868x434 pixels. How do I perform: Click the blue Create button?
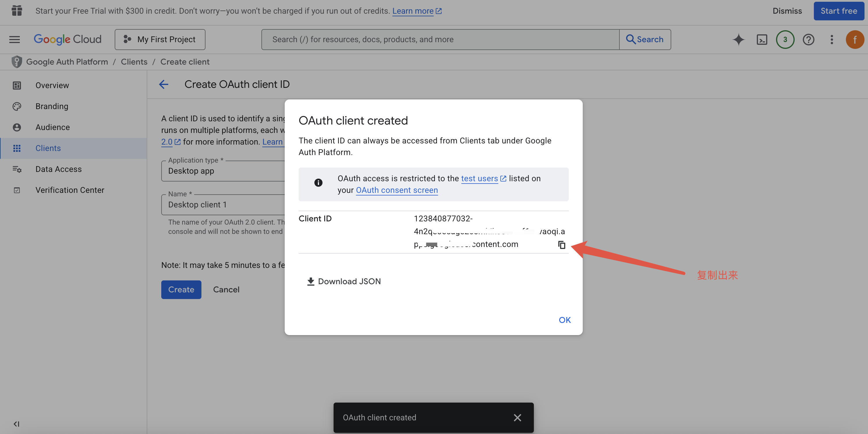click(x=181, y=289)
